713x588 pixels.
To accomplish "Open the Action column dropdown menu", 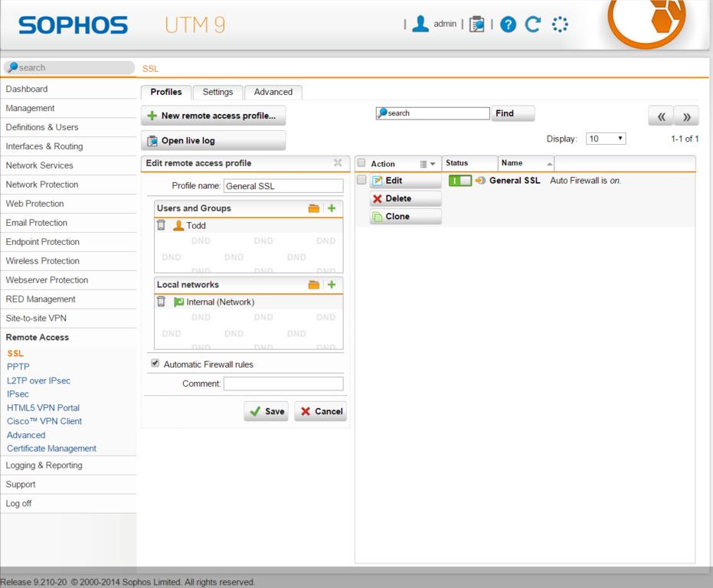I will click(427, 164).
